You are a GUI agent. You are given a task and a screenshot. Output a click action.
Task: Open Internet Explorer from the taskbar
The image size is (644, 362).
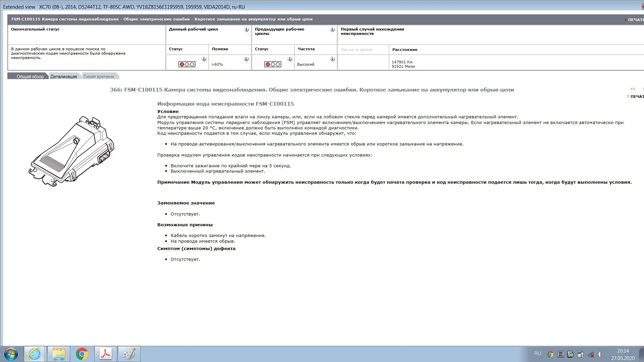click(35, 354)
